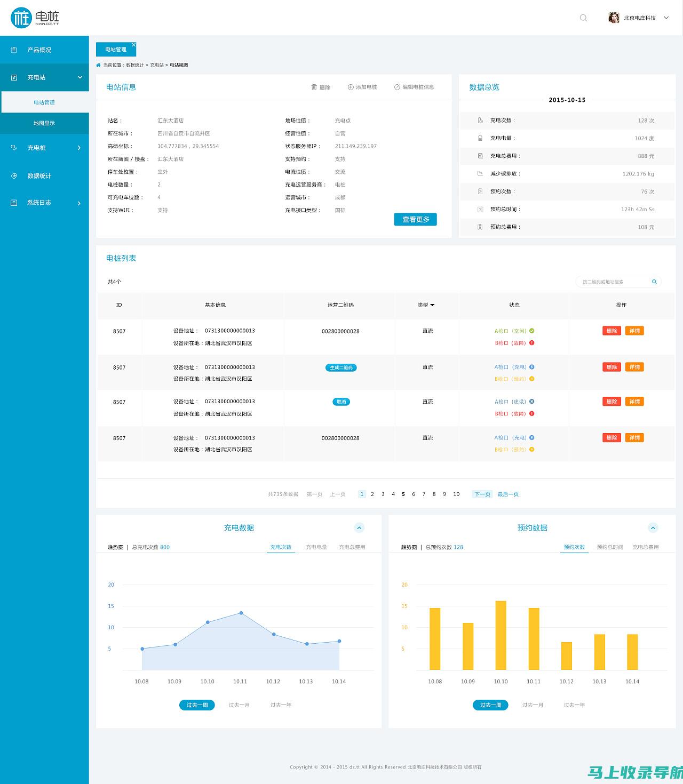Image resolution: width=683 pixels, height=784 pixels.
Task: Expand the 系统日志 sidebar chevron
Action: click(79, 203)
